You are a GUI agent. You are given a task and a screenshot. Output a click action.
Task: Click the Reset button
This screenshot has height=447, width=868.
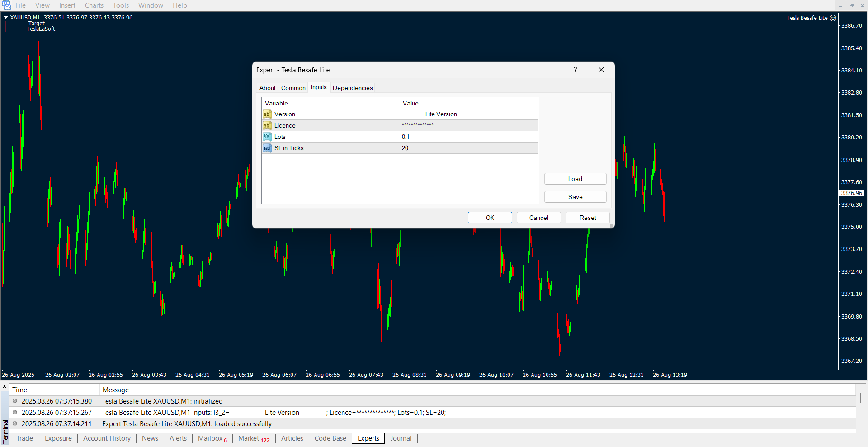coord(587,218)
